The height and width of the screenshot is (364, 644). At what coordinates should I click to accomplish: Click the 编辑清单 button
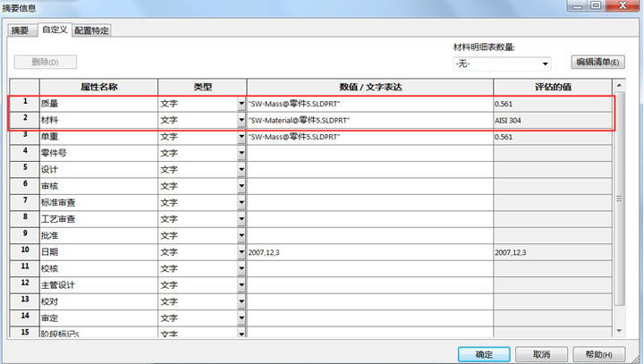597,63
